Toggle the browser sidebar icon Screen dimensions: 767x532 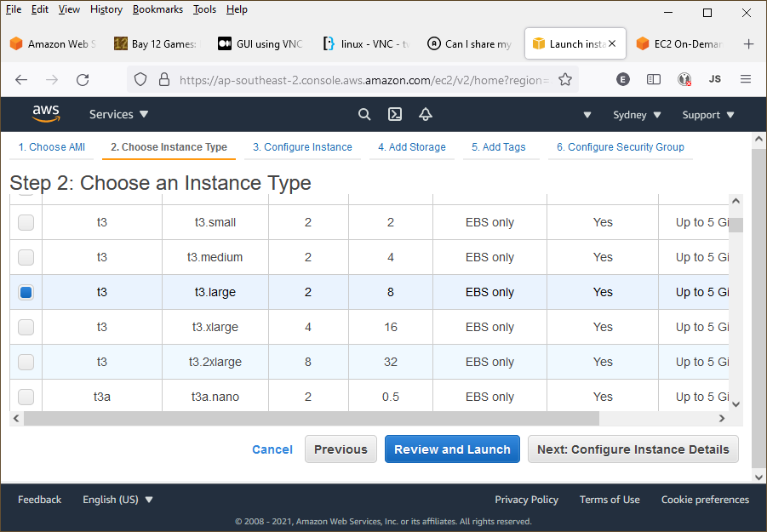(654, 79)
